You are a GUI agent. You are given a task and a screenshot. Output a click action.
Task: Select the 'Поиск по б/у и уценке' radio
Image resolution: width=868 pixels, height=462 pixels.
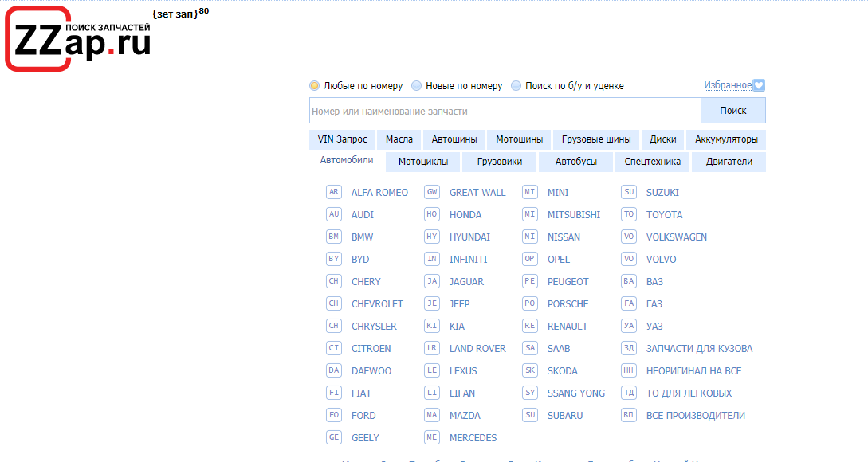point(516,86)
